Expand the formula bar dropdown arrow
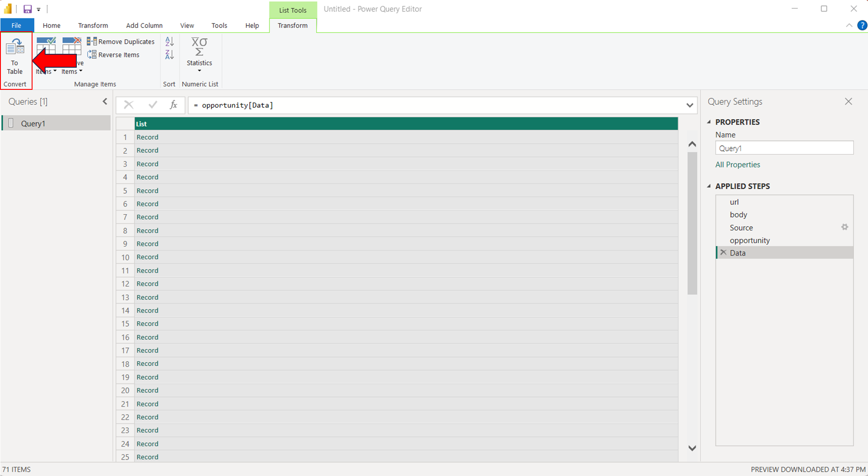This screenshot has height=476, width=868. pyautogui.click(x=690, y=105)
